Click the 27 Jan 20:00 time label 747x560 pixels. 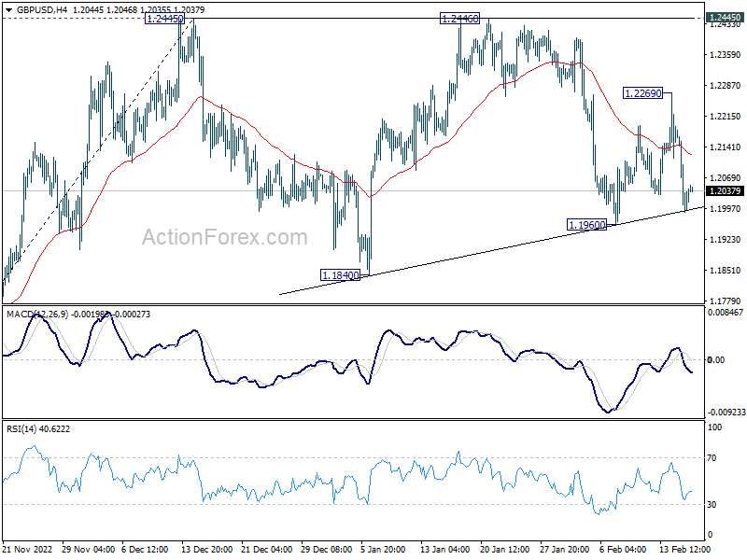pos(565,549)
